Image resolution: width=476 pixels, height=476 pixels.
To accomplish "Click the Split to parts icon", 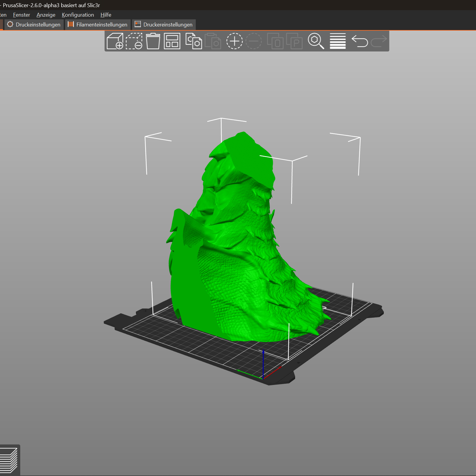I will tap(294, 41).
